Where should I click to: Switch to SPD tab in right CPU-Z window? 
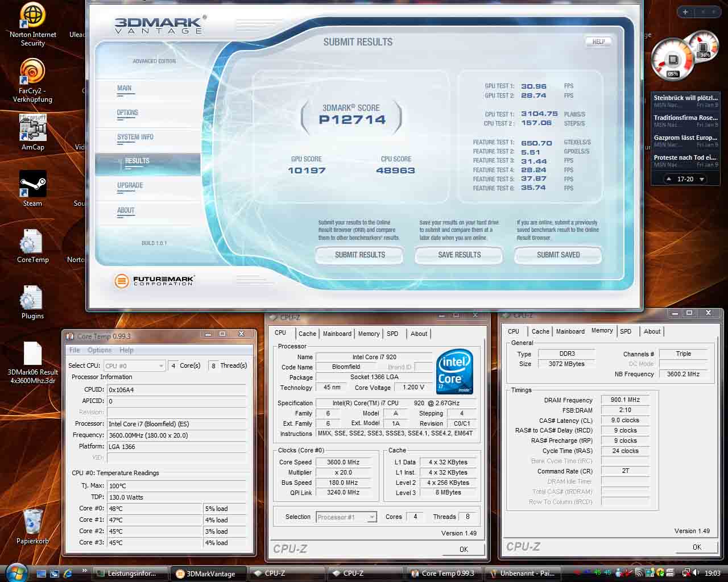point(626,331)
